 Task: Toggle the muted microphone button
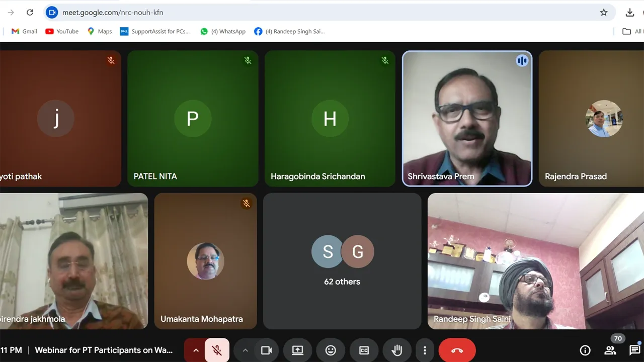coord(217,350)
